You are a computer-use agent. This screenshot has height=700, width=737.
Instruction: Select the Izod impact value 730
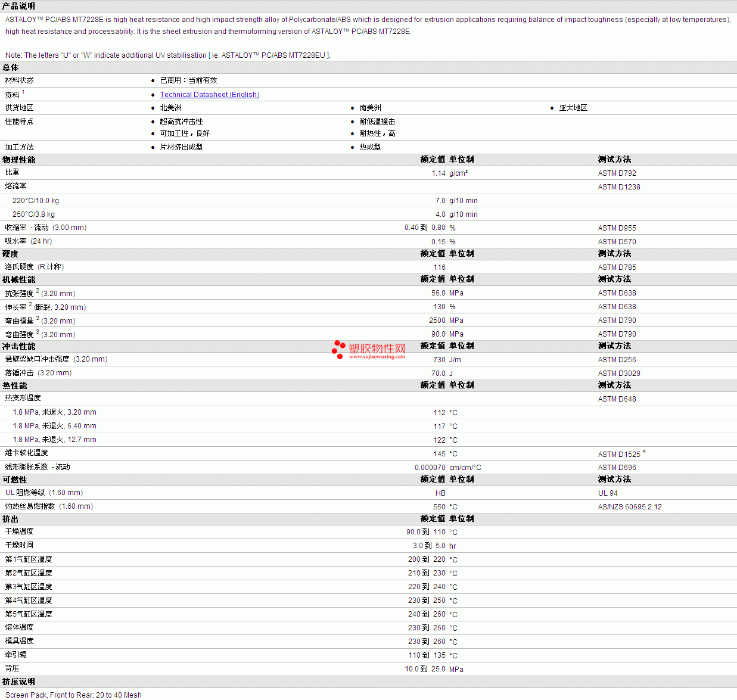tap(440, 360)
